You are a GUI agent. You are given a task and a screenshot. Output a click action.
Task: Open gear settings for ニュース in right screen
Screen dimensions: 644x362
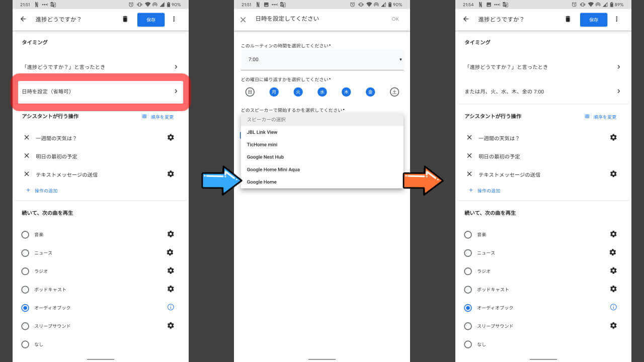[x=613, y=252]
